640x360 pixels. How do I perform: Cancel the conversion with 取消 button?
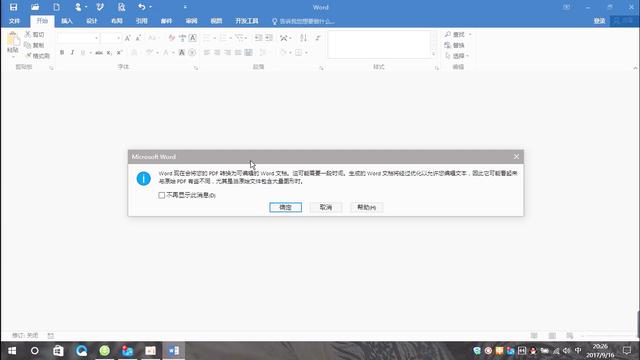tap(326, 207)
